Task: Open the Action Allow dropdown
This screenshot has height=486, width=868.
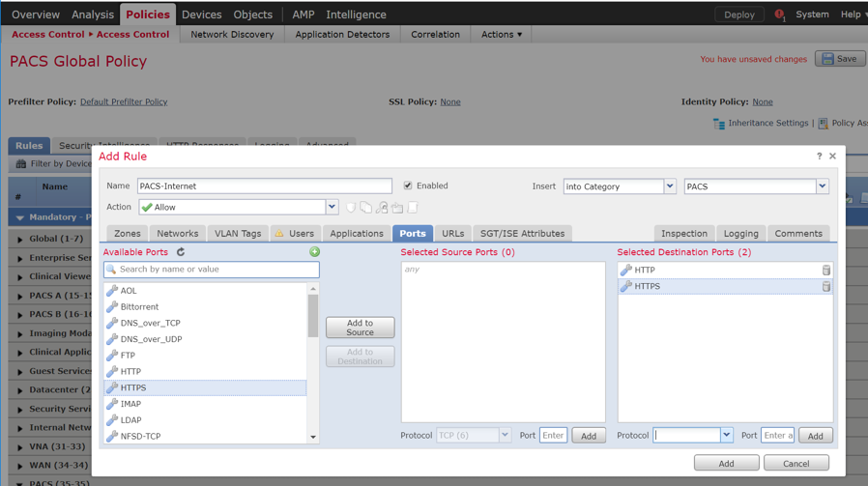Action: coord(332,207)
